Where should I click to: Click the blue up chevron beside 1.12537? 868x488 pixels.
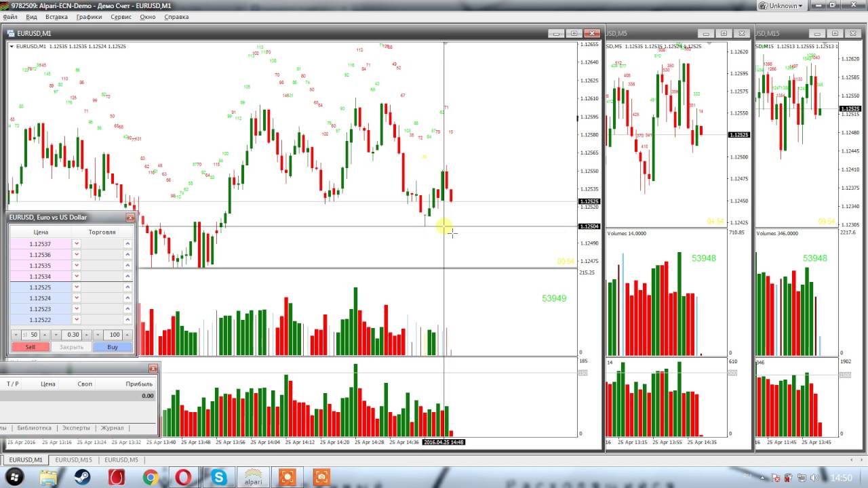[127, 243]
